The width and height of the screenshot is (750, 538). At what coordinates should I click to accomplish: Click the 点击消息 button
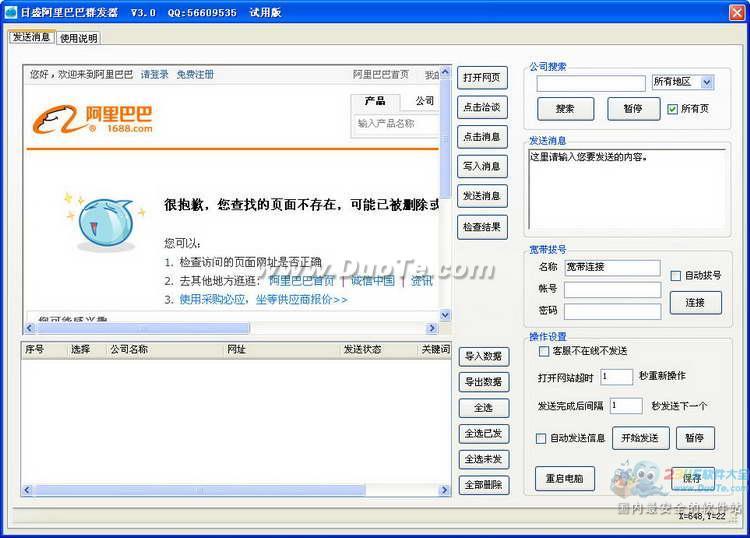(482, 137)
